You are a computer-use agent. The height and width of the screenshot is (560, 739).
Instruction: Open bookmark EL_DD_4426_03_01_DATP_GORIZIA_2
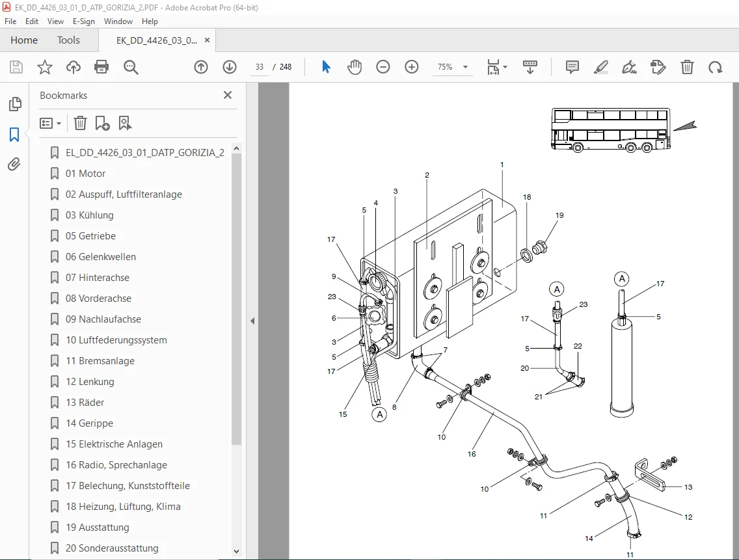point(144,153)
